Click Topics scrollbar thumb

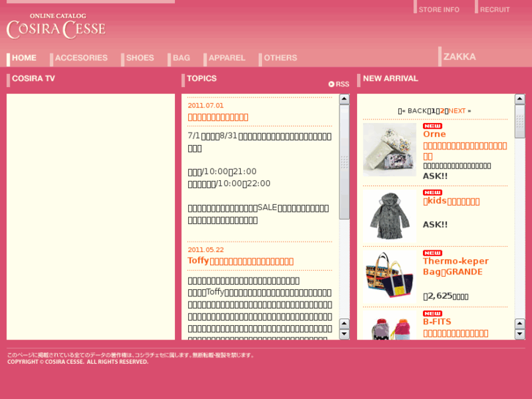point(345,162)
